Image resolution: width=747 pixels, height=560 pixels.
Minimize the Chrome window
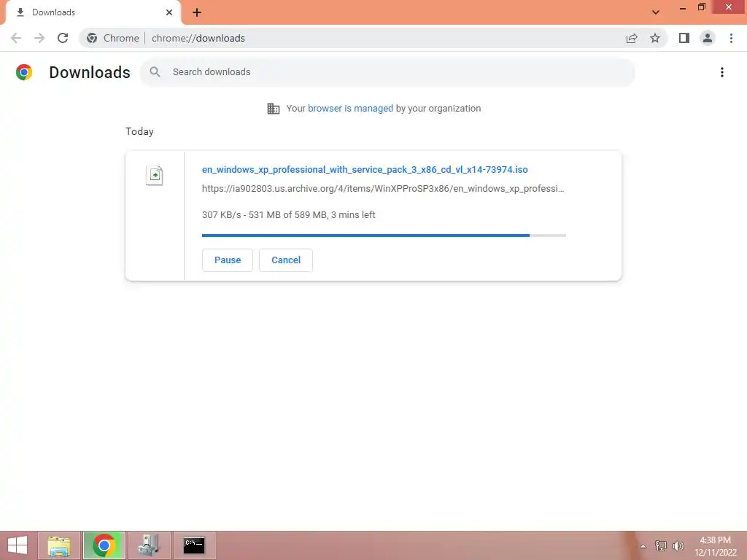[x=683, y=7]
